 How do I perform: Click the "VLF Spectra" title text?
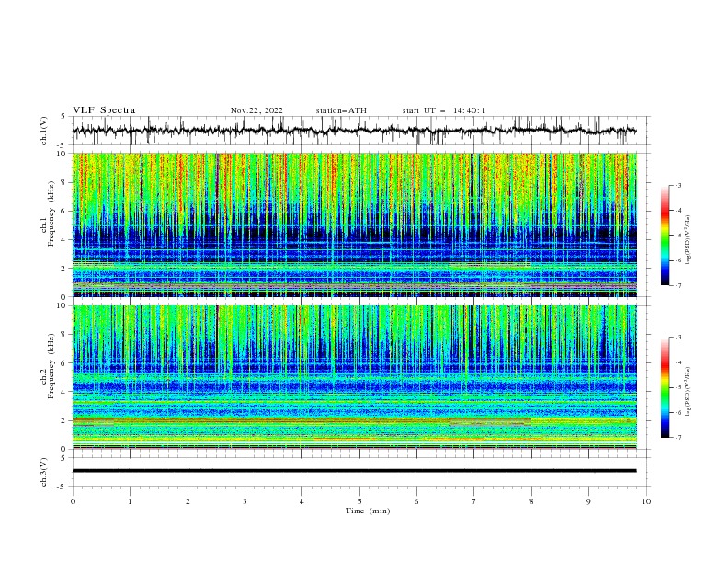pyautogui.click(x=104, y=110)
